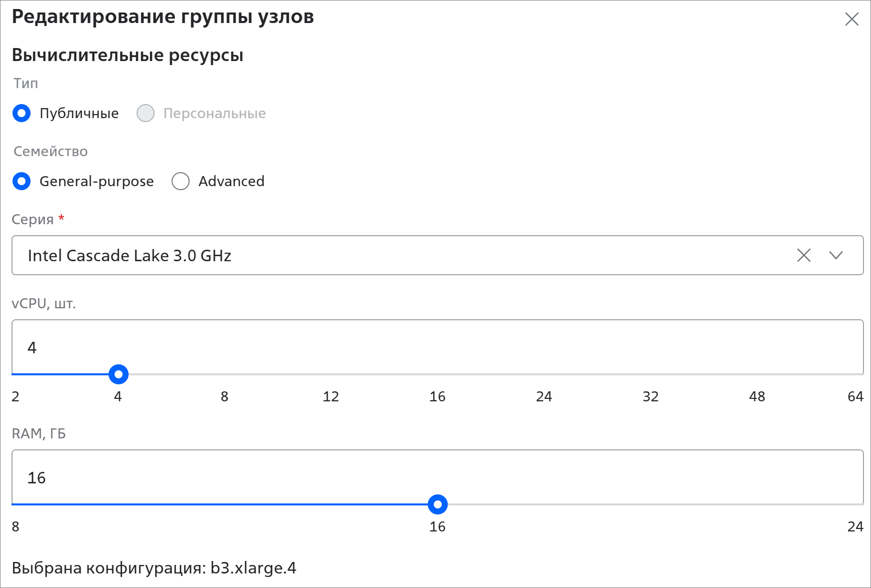Set RAM to the 8 GB mark

coord(14,504)
